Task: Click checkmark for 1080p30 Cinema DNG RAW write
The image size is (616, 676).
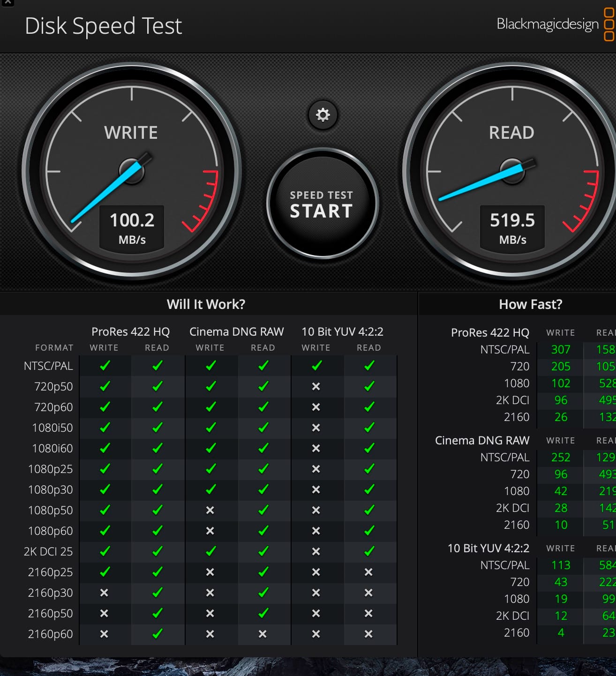Action: 211,489
